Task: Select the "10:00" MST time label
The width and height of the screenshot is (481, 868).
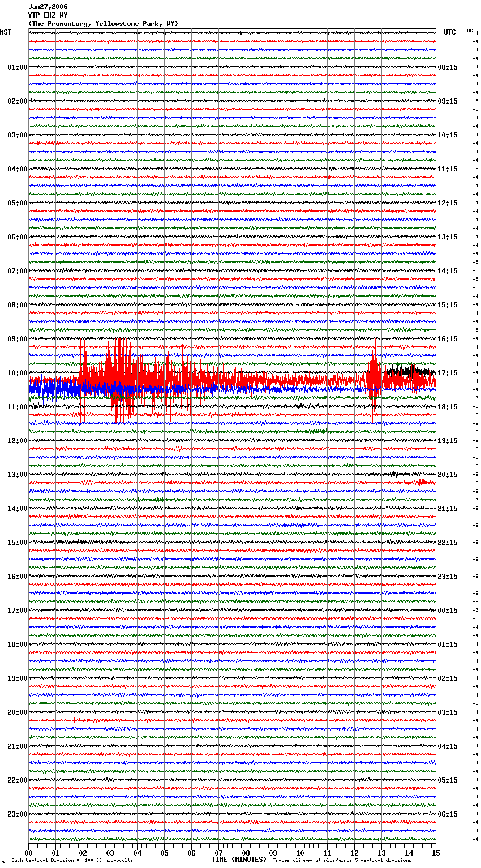Action: point(18,373)
